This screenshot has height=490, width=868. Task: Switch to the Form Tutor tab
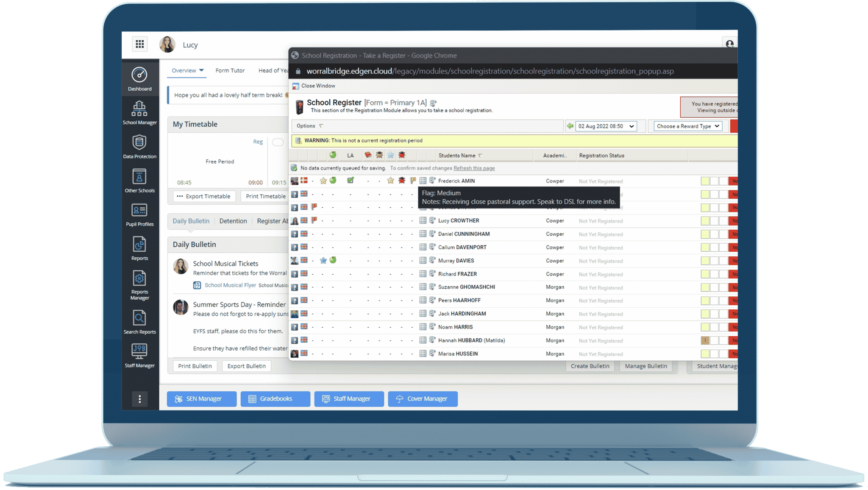[x=230, y=70]
